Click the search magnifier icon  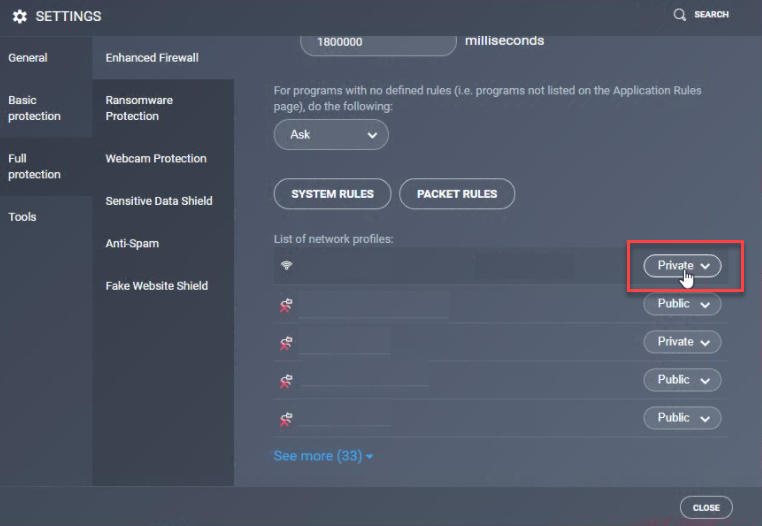coord(679,15)
